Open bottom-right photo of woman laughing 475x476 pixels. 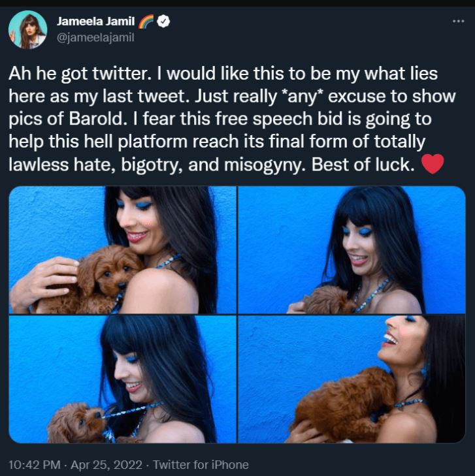pos(352,379)
